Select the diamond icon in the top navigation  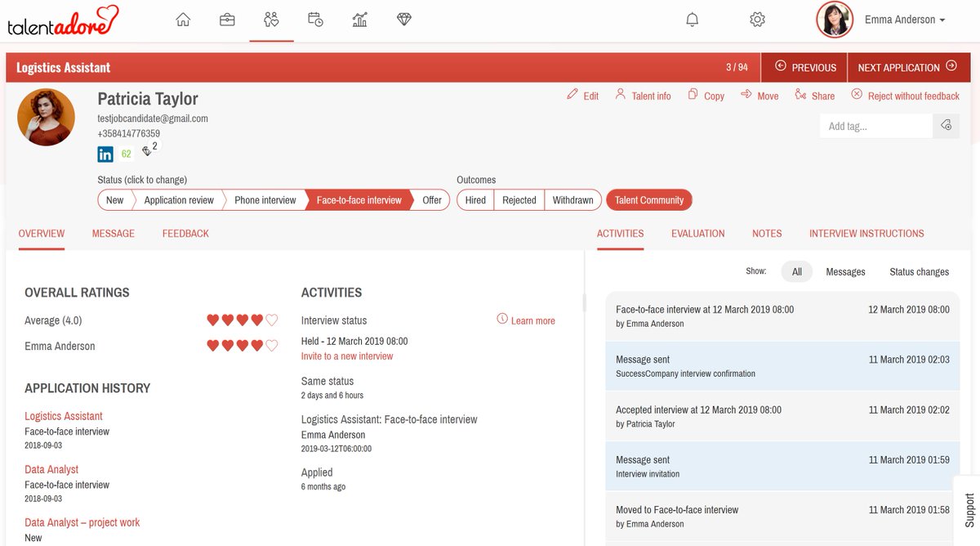click(403, 18)
